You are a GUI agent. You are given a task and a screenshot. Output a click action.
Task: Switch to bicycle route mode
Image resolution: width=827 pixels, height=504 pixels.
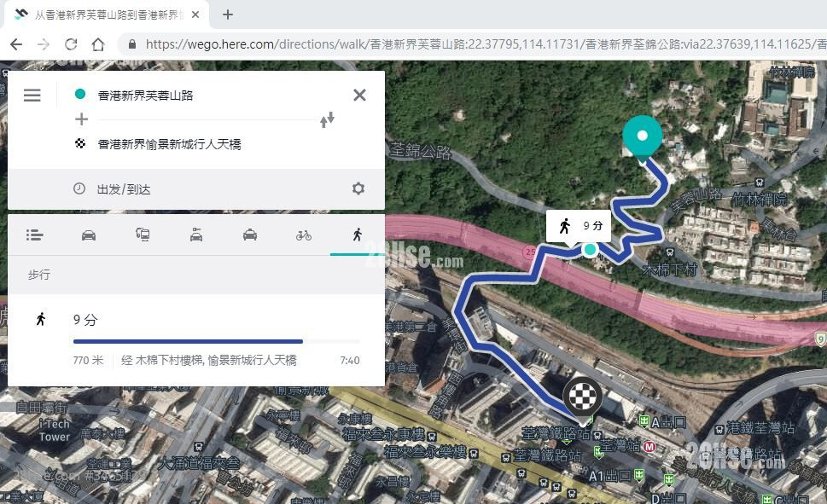(x=304, y=235)
